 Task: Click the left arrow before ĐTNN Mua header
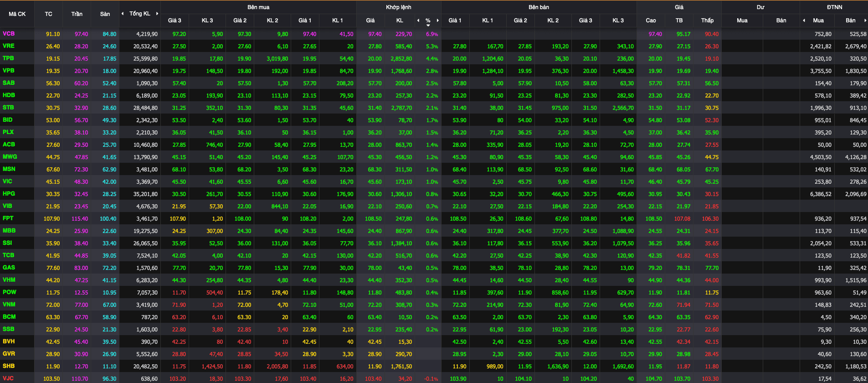[x=804, y=21]
